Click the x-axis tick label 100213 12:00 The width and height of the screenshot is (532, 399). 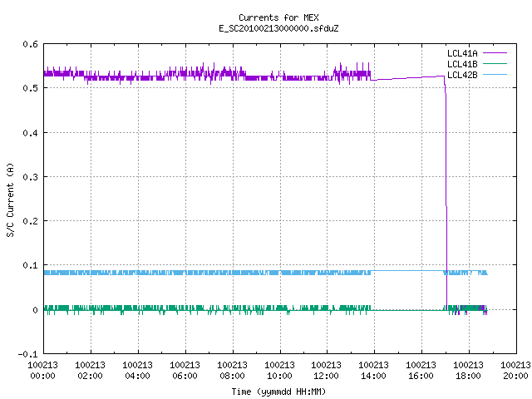tap(327, 371)
